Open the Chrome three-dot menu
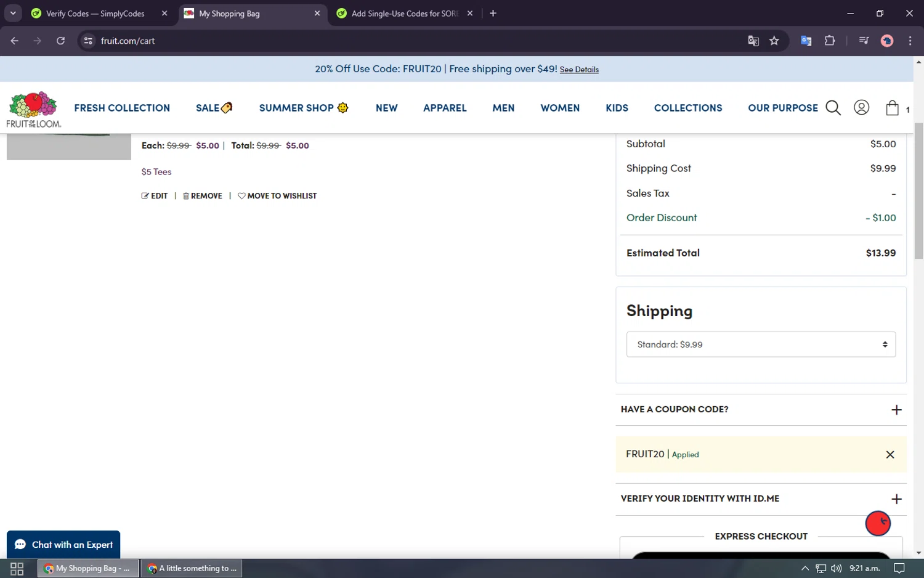 (910, 41)
